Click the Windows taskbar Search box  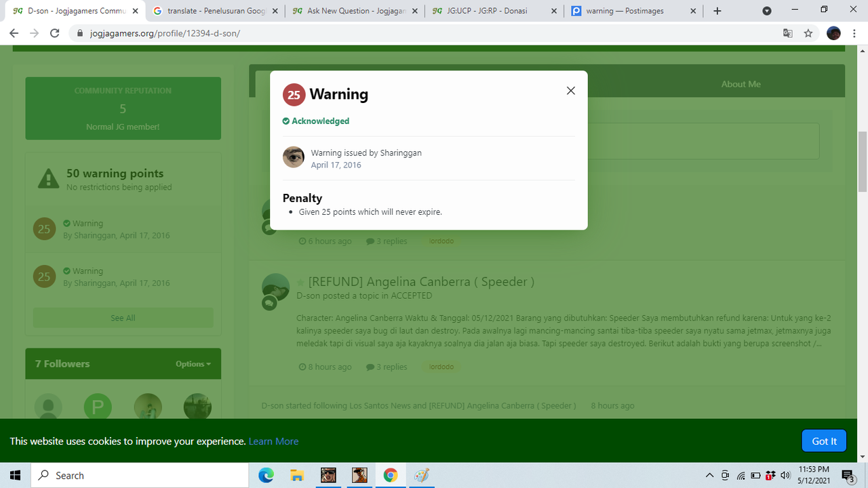(x=140, y=475)
